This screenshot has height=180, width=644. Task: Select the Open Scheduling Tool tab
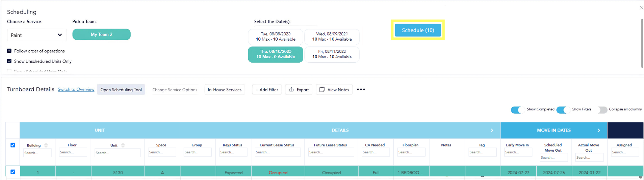121,90
